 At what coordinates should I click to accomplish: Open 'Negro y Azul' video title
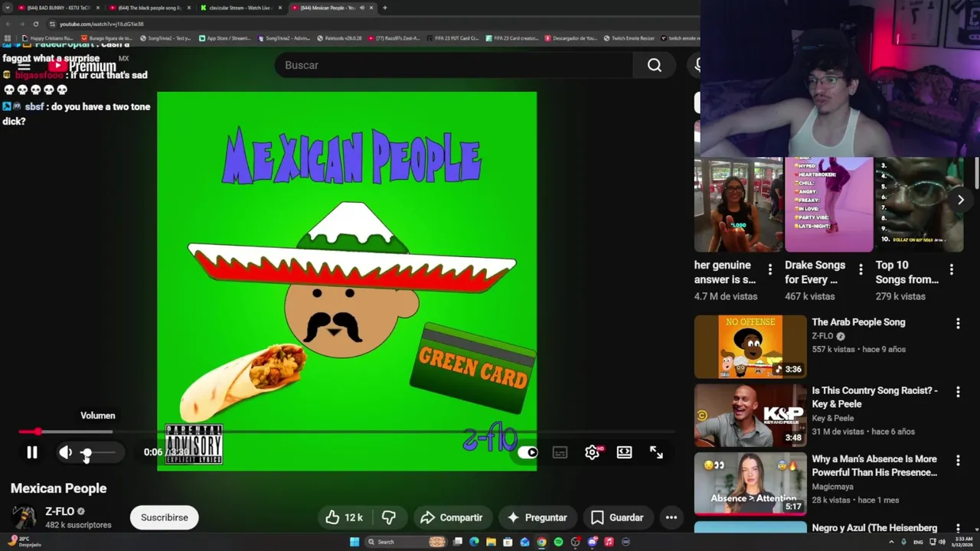tap(874, 528)
